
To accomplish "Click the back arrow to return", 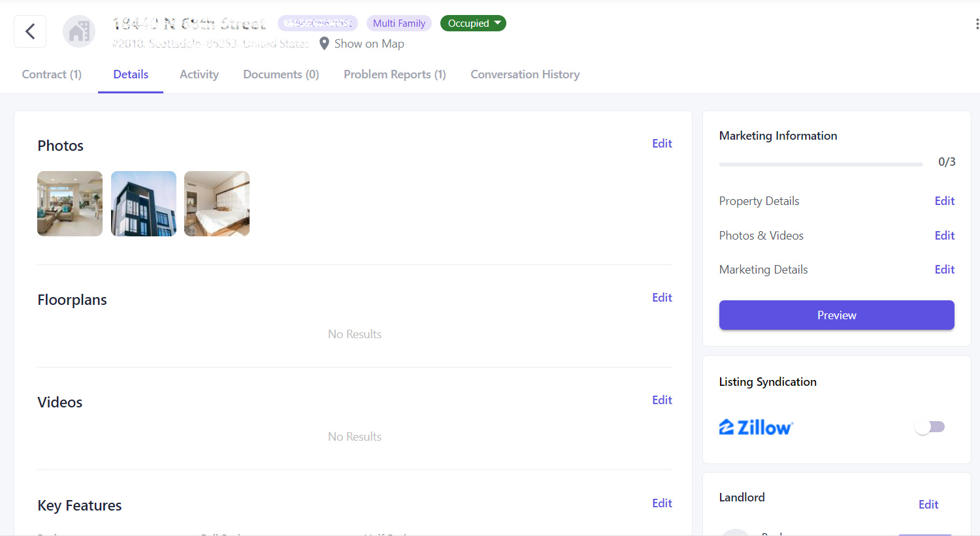I will [29, 31].
